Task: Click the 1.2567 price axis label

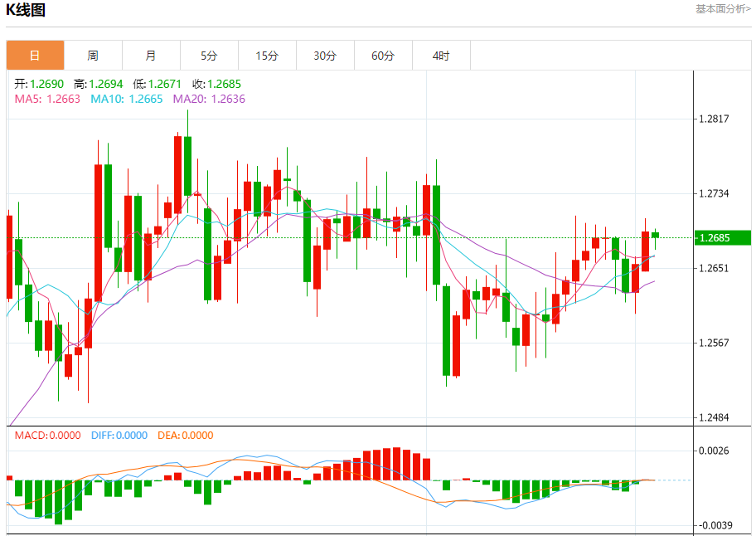Action: tap(714, 343)
